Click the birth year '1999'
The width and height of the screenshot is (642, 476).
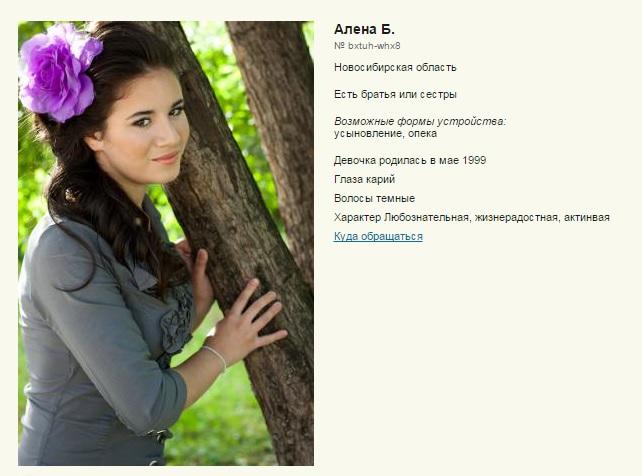pyautogui.click(x=474, y=160)
